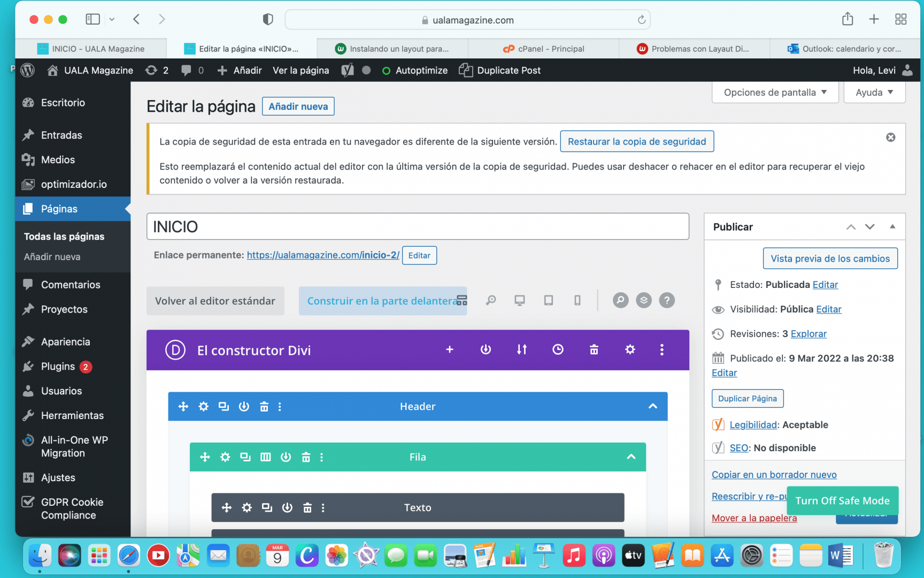Click Volver al editor estándar
Image resolution: width=924 pixels, height=578 pixels.
coord(215,301)
